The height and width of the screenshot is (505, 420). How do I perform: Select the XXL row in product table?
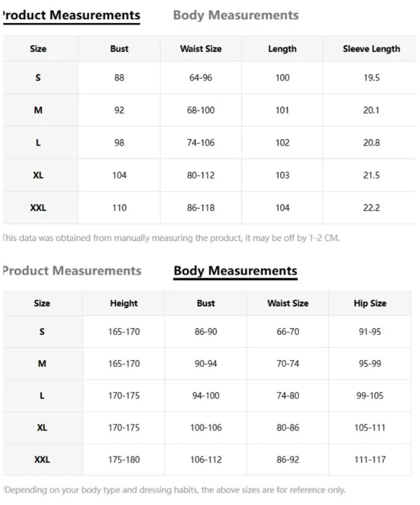pyautogui.click(x=210, y=208)
